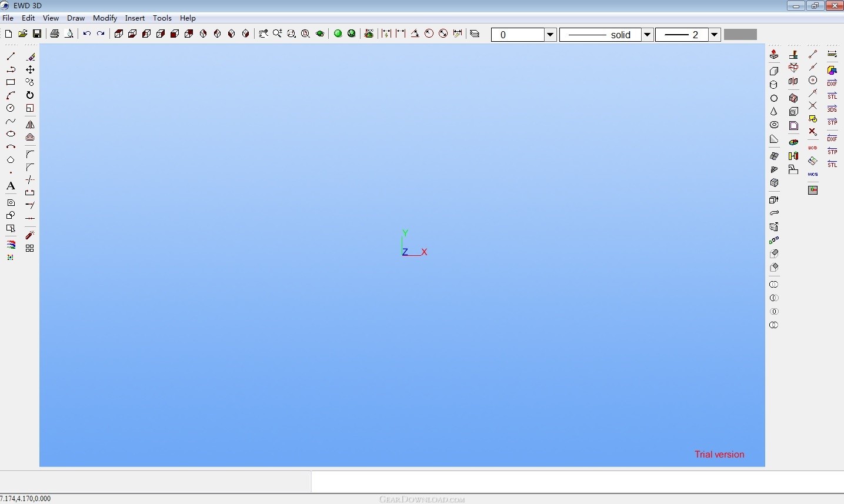Screen dimensions: 844x504
Task: Select the Text tool (letter A)
Action: tap(11, 186)
